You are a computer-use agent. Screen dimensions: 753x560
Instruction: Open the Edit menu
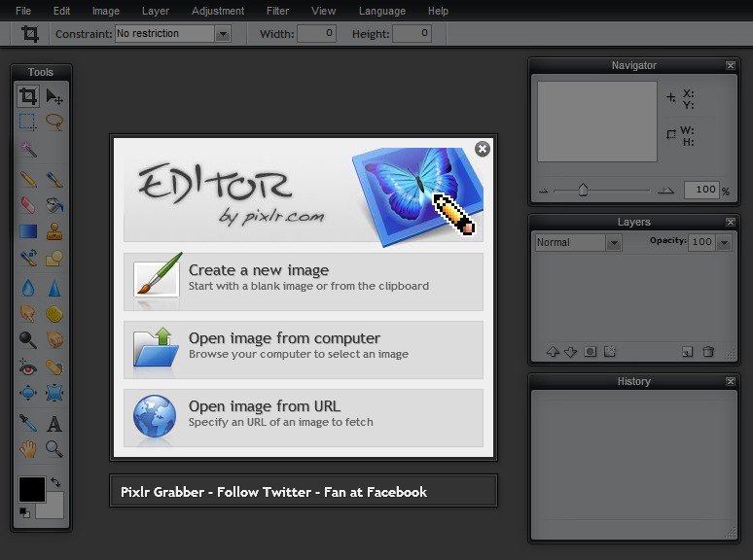[61, 11]
